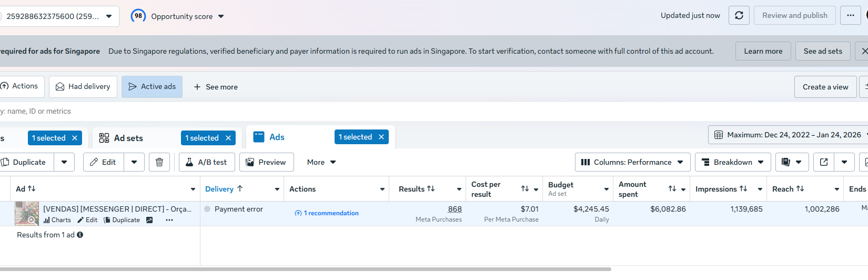Toggle the Active ads filter
Screen dimensions: 868x280
[x=152, y=87]
